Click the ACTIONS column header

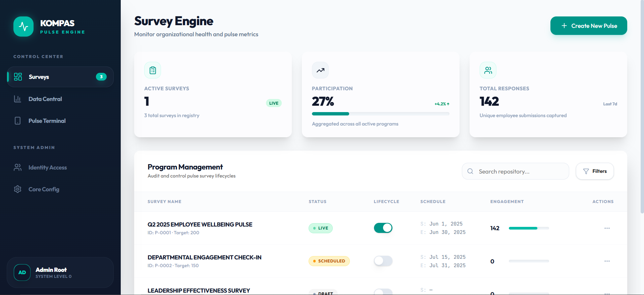[x=603, y=202]
